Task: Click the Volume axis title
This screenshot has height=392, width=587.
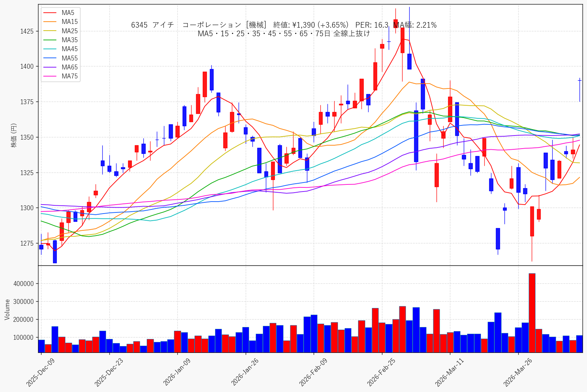Action: point(7,309)
